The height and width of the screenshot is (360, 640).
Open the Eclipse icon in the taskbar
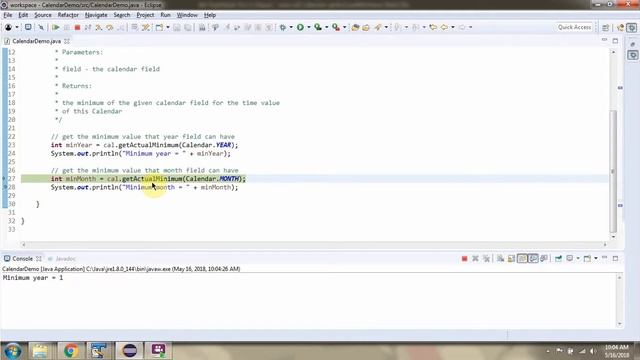coord(129,351)
